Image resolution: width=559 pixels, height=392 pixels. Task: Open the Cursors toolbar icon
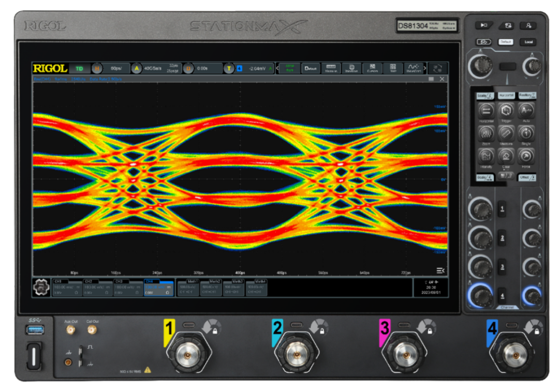pyautogui.click(x=372, y=68)
